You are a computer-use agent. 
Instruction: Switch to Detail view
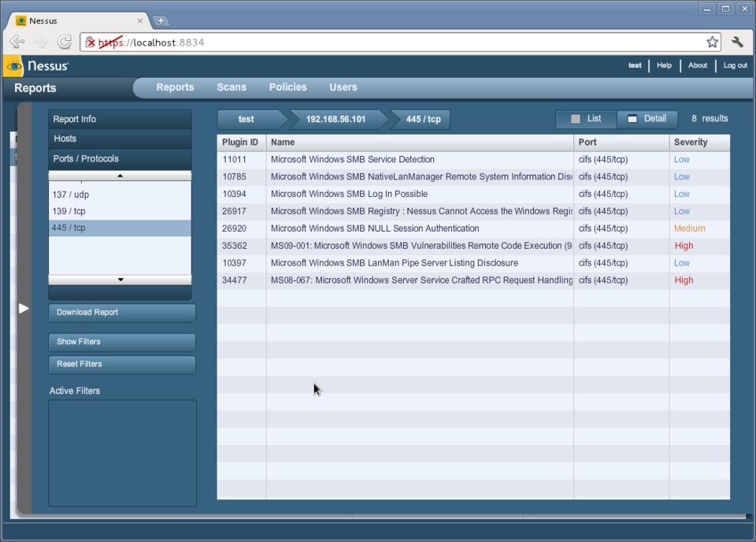647,119
